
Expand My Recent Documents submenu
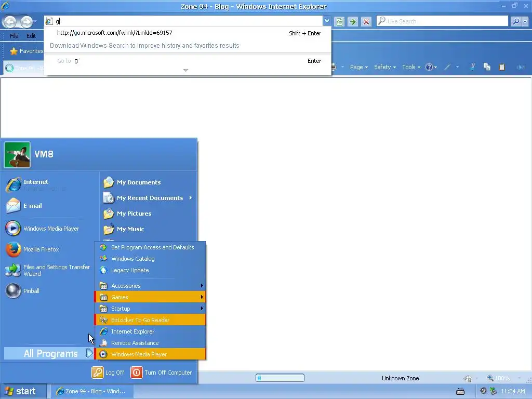(148, 198)
